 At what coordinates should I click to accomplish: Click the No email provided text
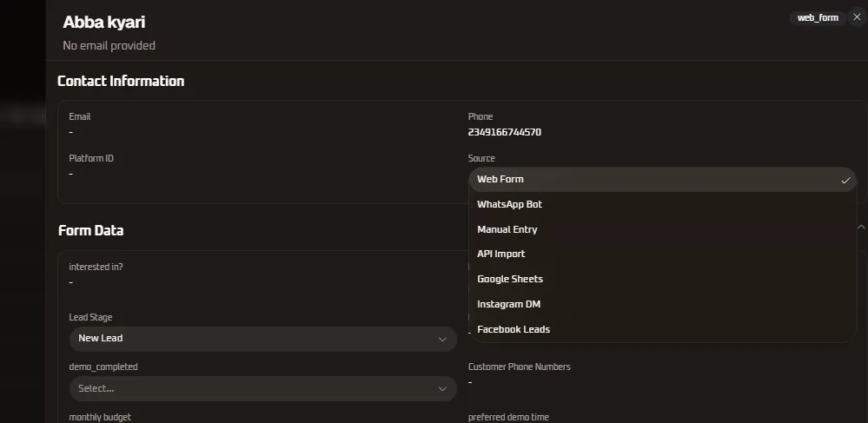tap(109, 45)
